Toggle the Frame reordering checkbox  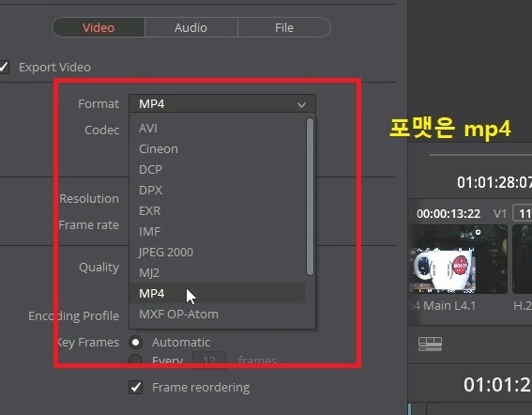tap(136, 387)
